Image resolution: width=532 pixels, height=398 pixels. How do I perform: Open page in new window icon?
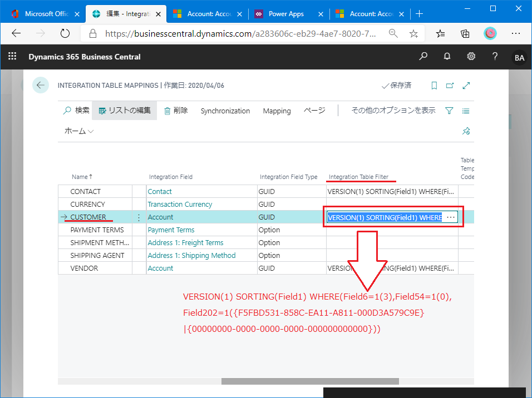pyautogui.click(x=450, y=86)
